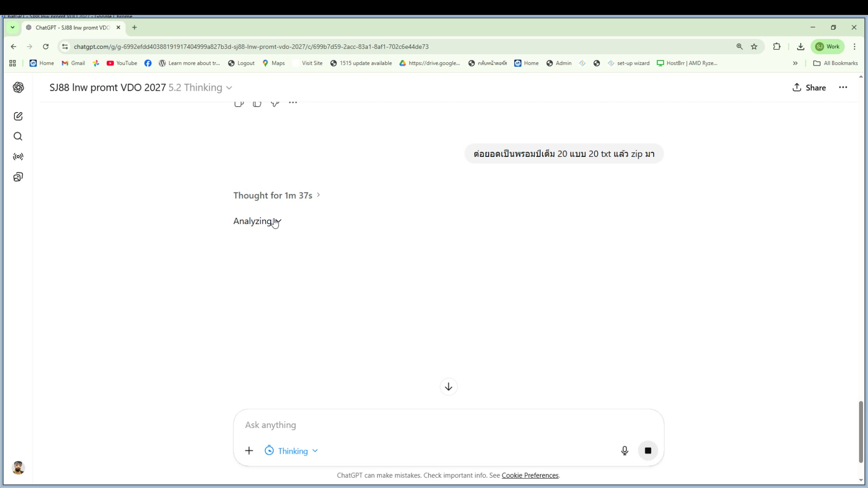Start voice dictation with the microphone icon
The image size is (868, 488).
(x=624, y=450)
